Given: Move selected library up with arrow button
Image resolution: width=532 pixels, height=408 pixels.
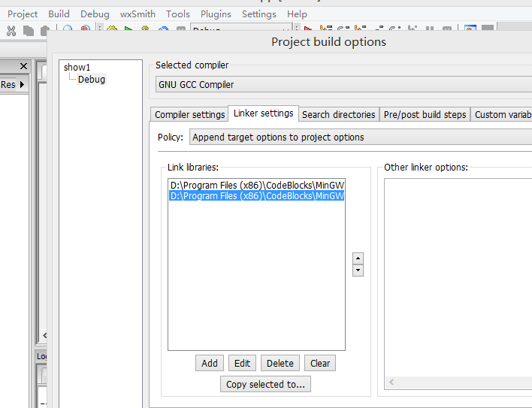Looking at the screenshot, I should tap(358, 258).
